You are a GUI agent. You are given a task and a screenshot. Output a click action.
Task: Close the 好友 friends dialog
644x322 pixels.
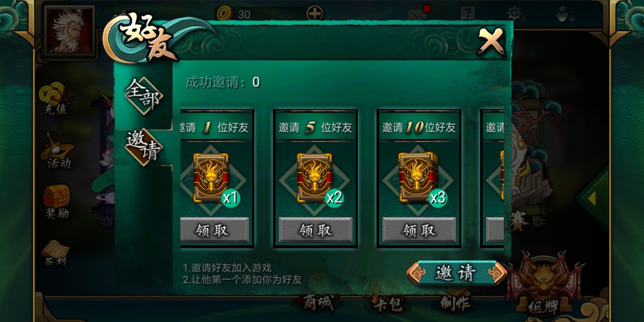(x=490, y=41)
